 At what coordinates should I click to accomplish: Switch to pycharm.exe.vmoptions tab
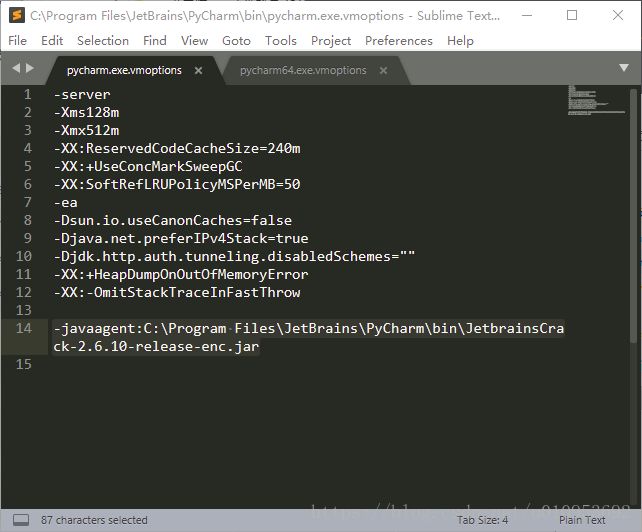pos(124,70)
